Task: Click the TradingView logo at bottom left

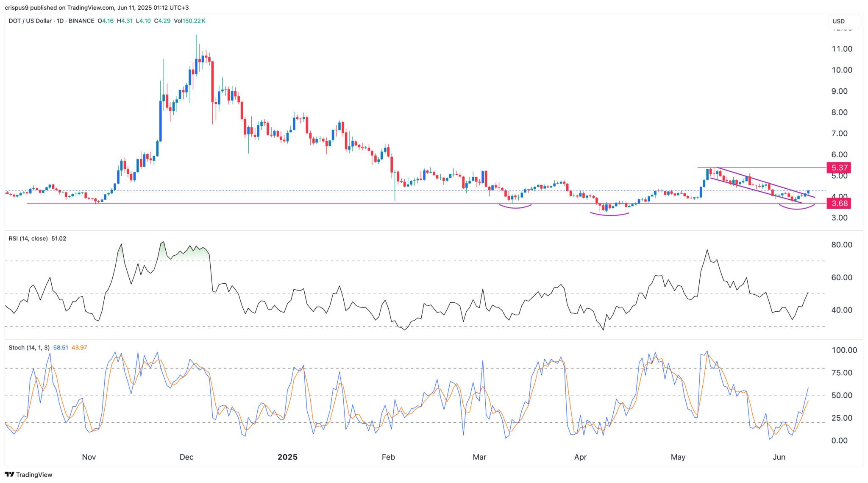Action: (28, 475)
